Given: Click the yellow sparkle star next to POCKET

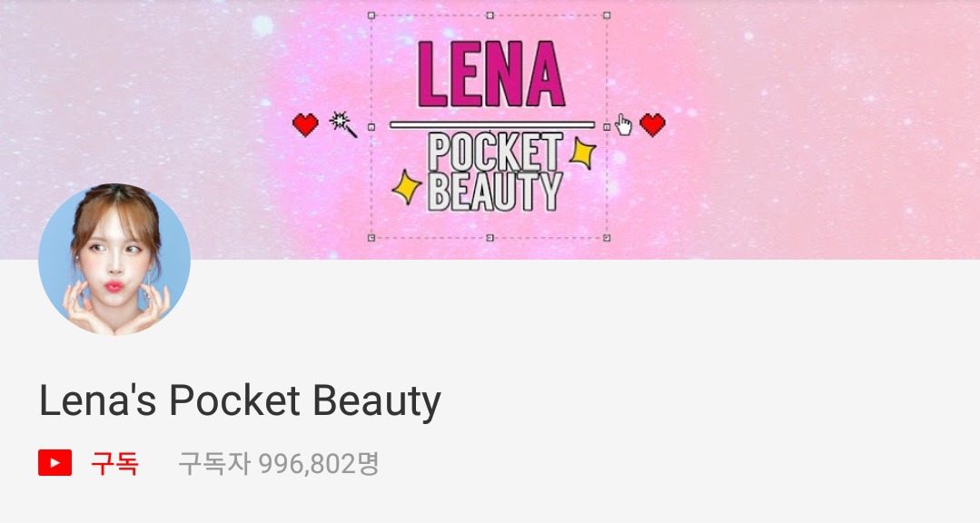Looking at the screenshot, I should 582,153.
